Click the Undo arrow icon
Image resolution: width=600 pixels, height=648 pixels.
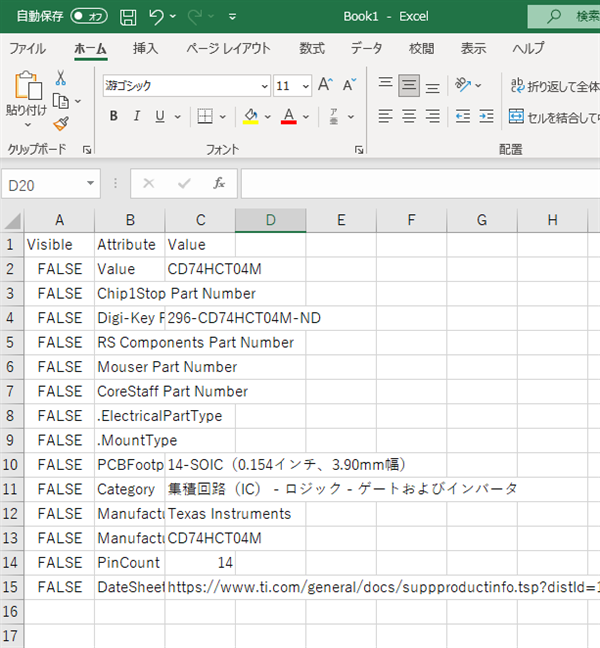click(x=156, y=17)
